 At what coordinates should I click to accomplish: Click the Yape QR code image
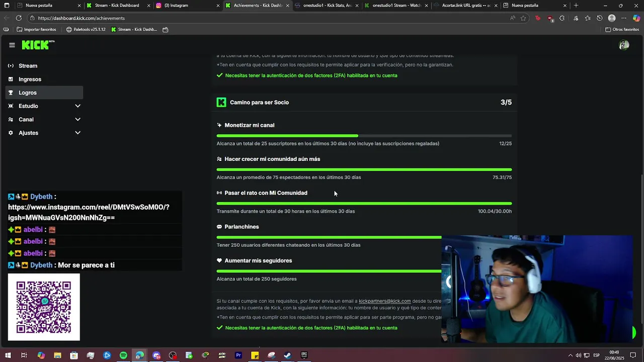point(44,307)
